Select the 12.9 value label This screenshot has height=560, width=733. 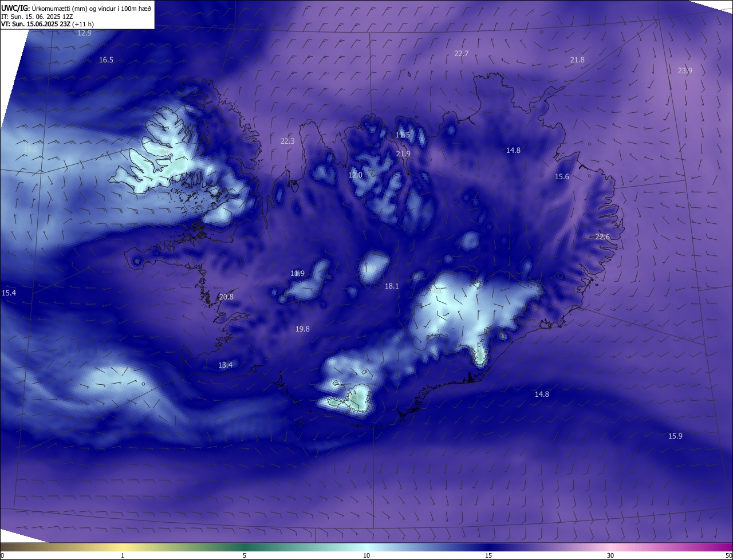pyautogui.click(x=84, y=33)
